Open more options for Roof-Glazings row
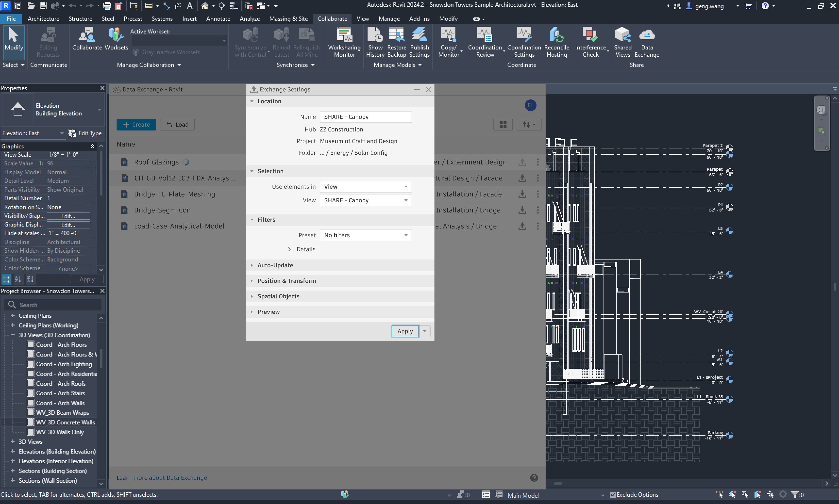The image size is (839, 504). 538,162
